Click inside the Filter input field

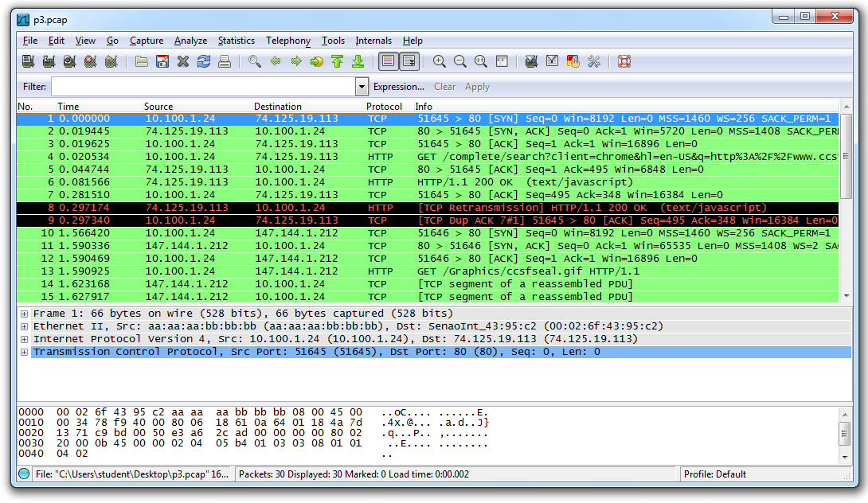tap(199, 86)
